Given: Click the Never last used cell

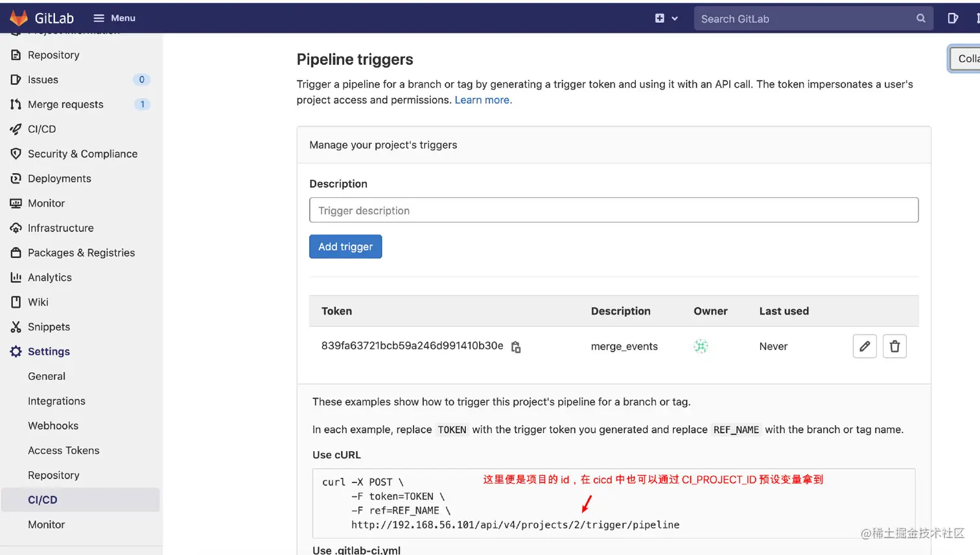Looking at the screenshot, I should pyautogui.click(x=773, y=346).
